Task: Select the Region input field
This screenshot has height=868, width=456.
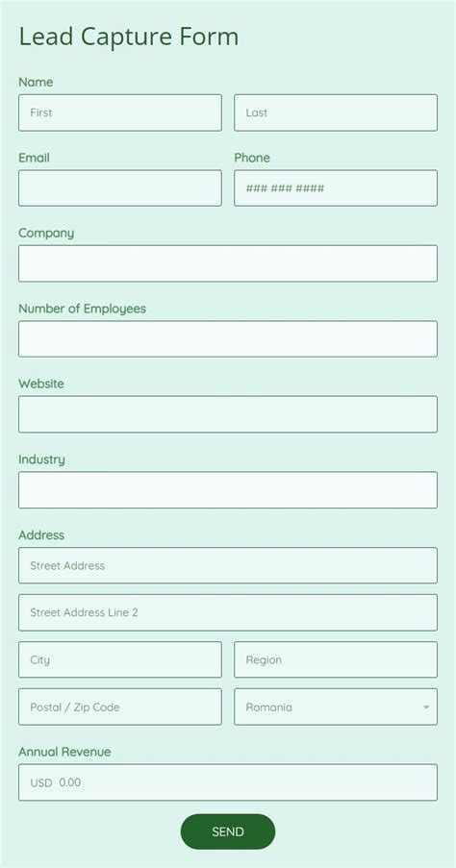Action: 335,659
